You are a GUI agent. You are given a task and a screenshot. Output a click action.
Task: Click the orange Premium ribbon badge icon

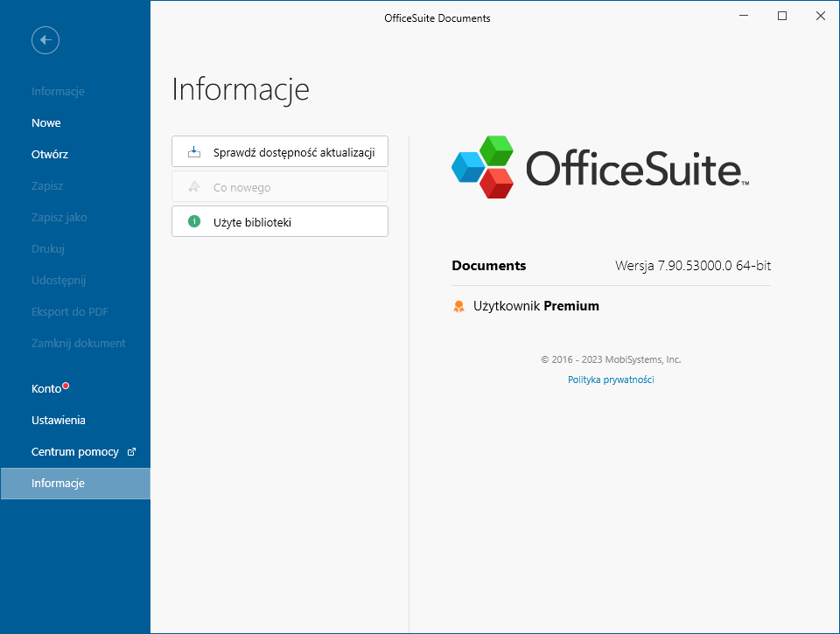click(x=458, y=306)
